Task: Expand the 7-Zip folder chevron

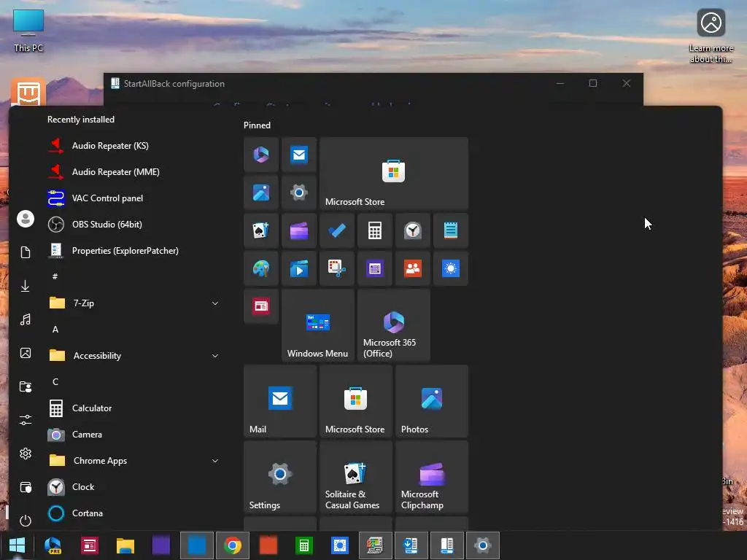Action: pos(215,303)
